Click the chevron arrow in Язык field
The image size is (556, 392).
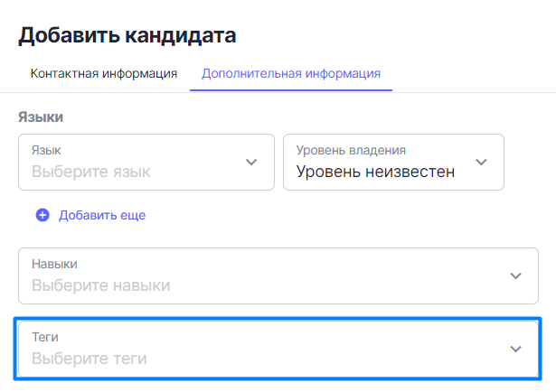point(251,163)
